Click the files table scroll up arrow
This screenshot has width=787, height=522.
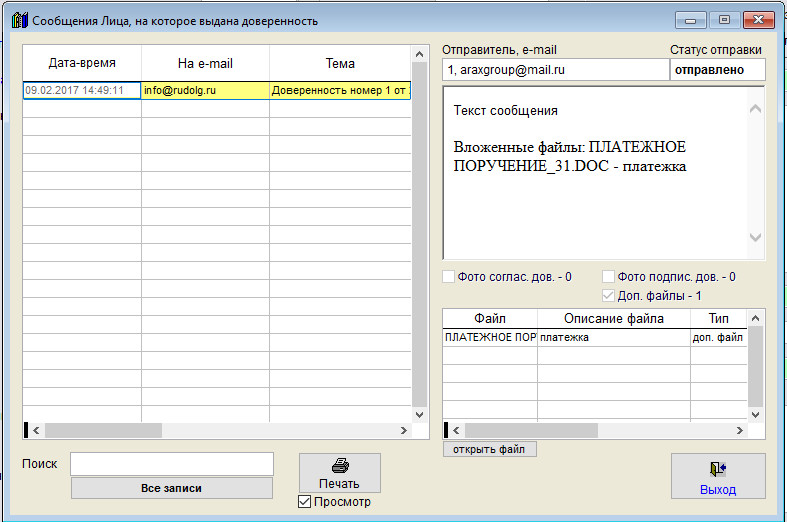click(755, 318)
